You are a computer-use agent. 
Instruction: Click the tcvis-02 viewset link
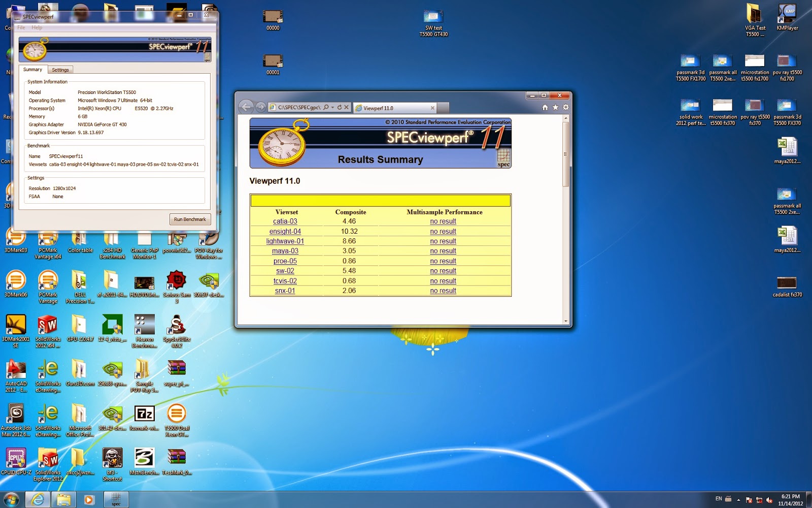click(285, 281)
